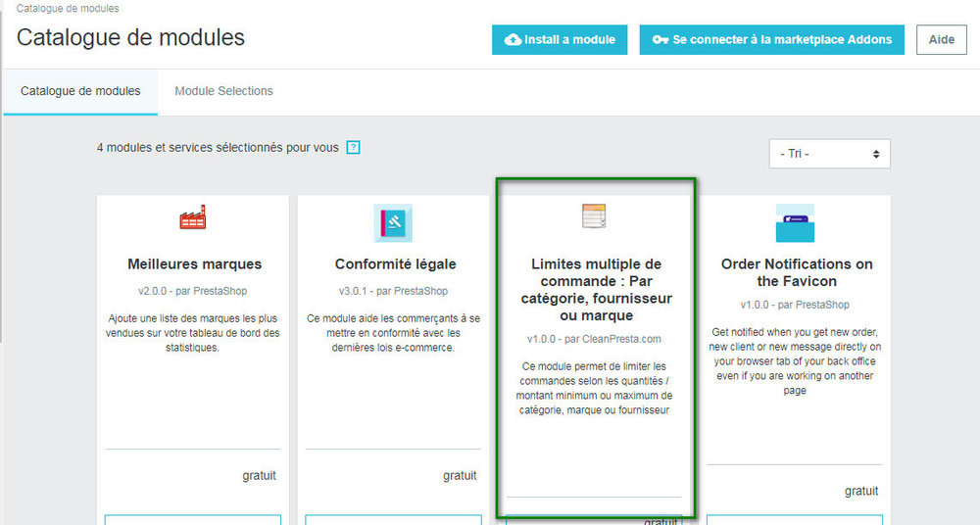Click the cloud upload icon on Install button

[513, 39]
